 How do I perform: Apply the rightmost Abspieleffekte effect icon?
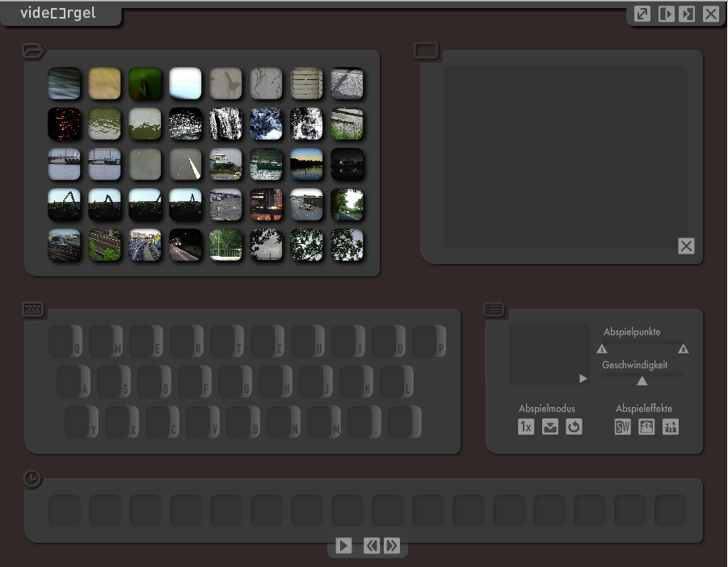(671, 427)
